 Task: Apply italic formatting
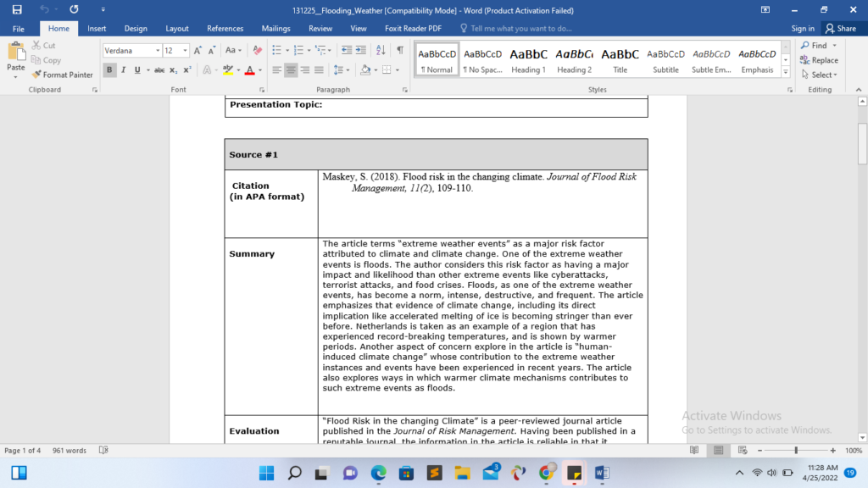123,69
